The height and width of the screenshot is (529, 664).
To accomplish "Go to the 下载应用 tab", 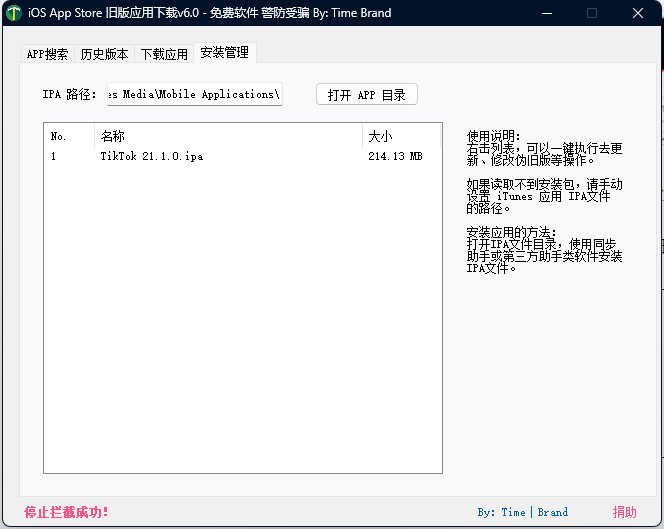I will (x=164, y=54).
